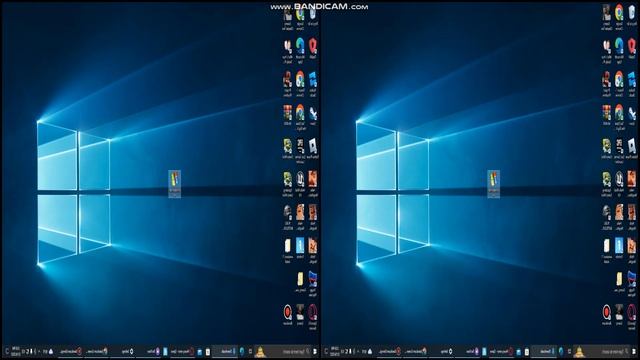Select Bandicam red record shortcut, right desktop copy
The height and width of the screenshot is (360, 640).
click(x=607, y=315)
